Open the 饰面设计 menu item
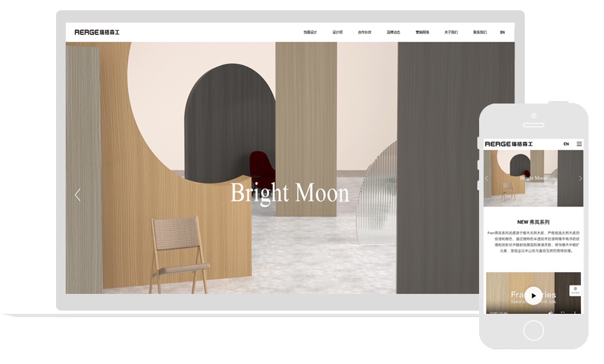 pyautogui.click(x=310, y=32)
